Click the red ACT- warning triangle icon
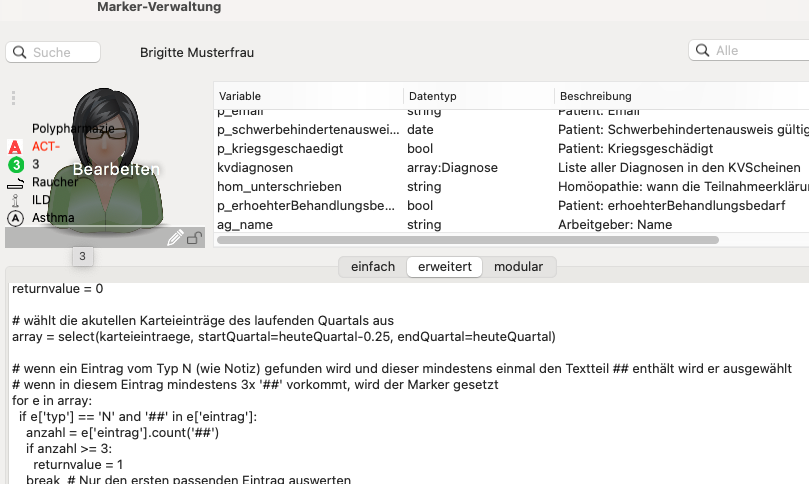Viewport: 809px width, 484px height. pos(15,147)
